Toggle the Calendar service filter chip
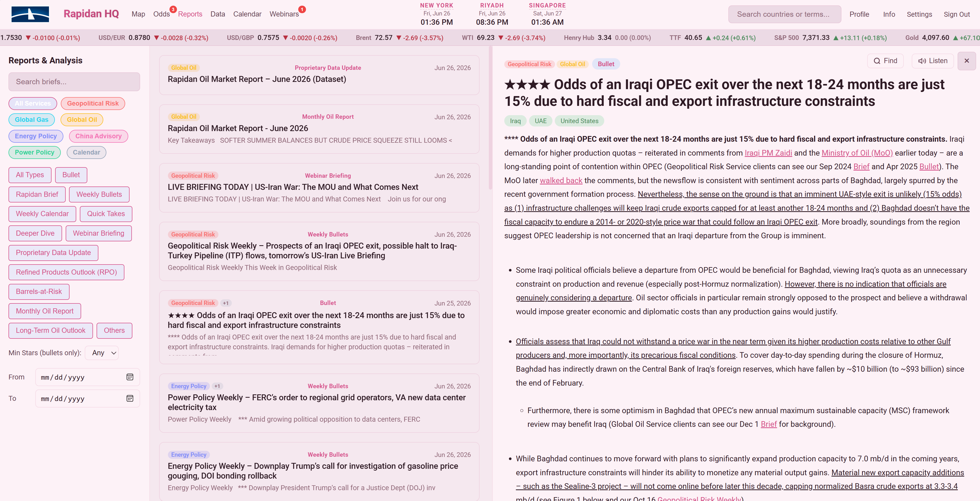This screenshot has height=501, width=980. click(86, 152)
